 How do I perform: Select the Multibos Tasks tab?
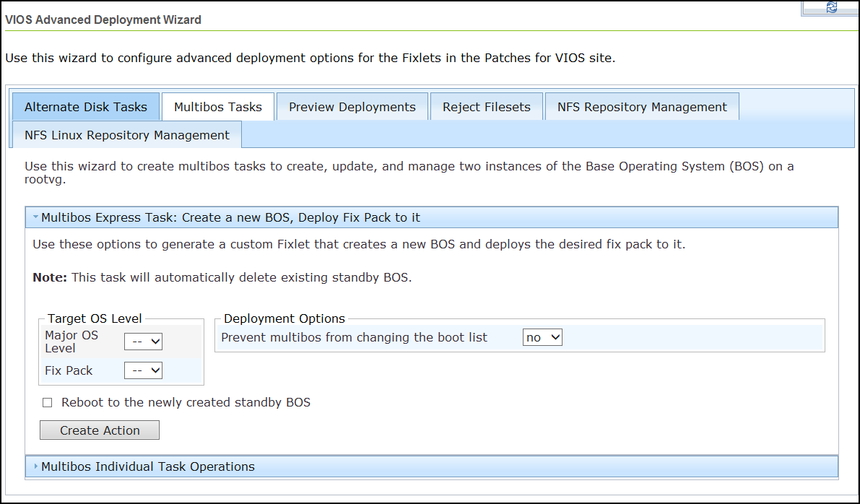coord(218,107)
